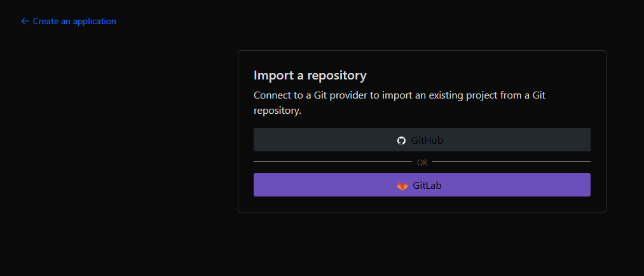
Task: Import from the purple GitLab button
Action: [x=421, y=185]
